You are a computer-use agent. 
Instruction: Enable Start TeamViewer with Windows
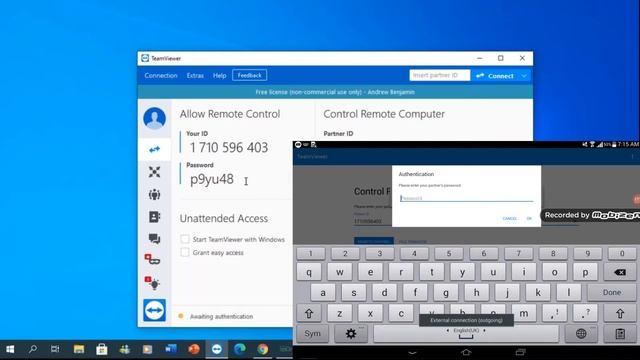185,239
